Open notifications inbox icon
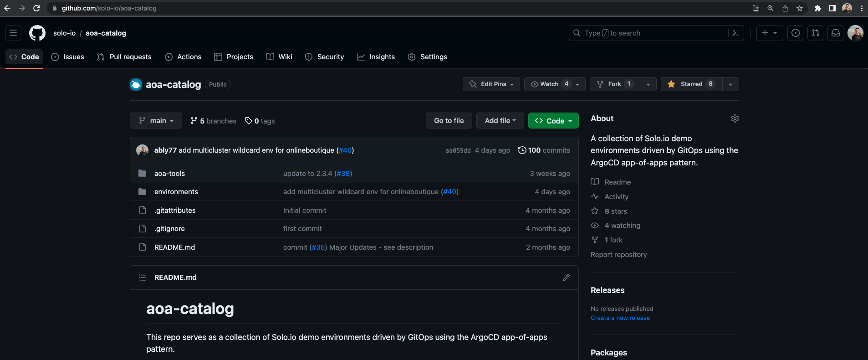 [x=836, y=33]
